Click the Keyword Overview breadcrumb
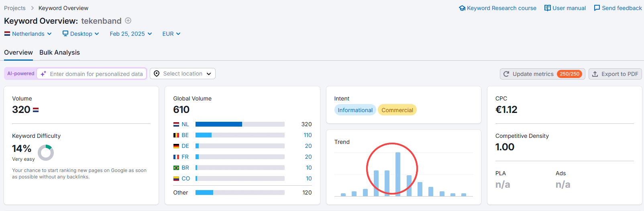Viewport: 644px width, 211px height. click(63, 8)
